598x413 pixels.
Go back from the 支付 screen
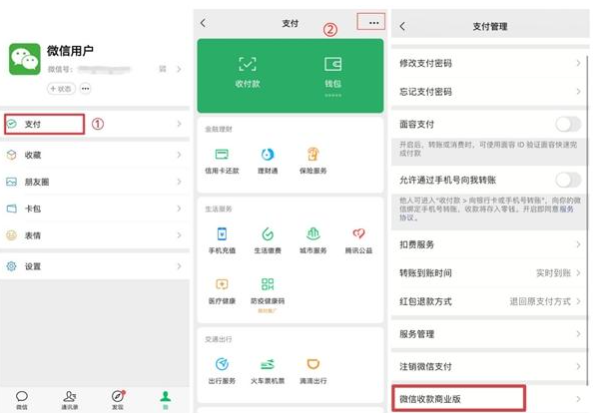coord(203,23)
